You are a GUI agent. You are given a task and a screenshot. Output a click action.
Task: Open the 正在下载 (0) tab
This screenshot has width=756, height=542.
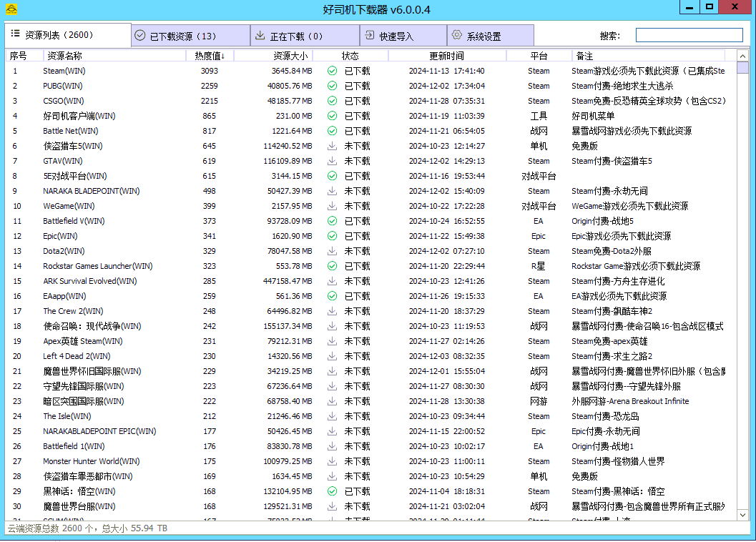coord(305,36)
